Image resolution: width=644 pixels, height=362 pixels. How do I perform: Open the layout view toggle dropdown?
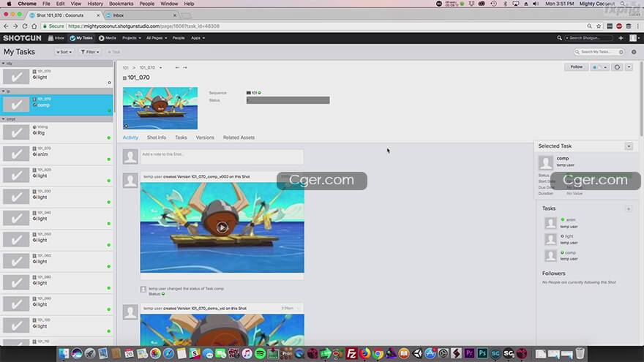pyautogui.click(x=599, y=67)
